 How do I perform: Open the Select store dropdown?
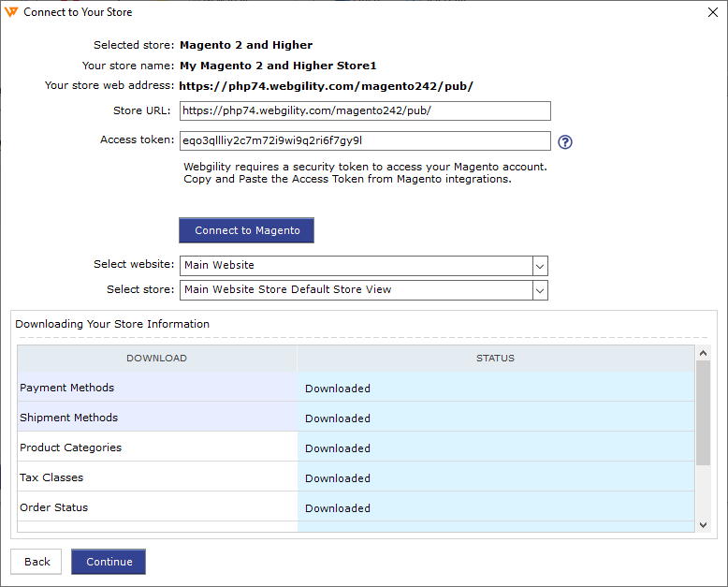click(539, 290)
